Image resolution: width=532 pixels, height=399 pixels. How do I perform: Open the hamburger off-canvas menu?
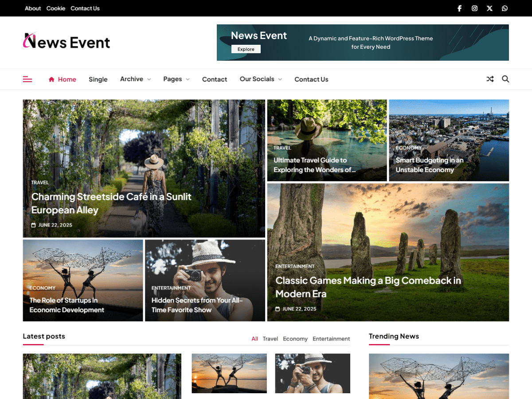27,79
